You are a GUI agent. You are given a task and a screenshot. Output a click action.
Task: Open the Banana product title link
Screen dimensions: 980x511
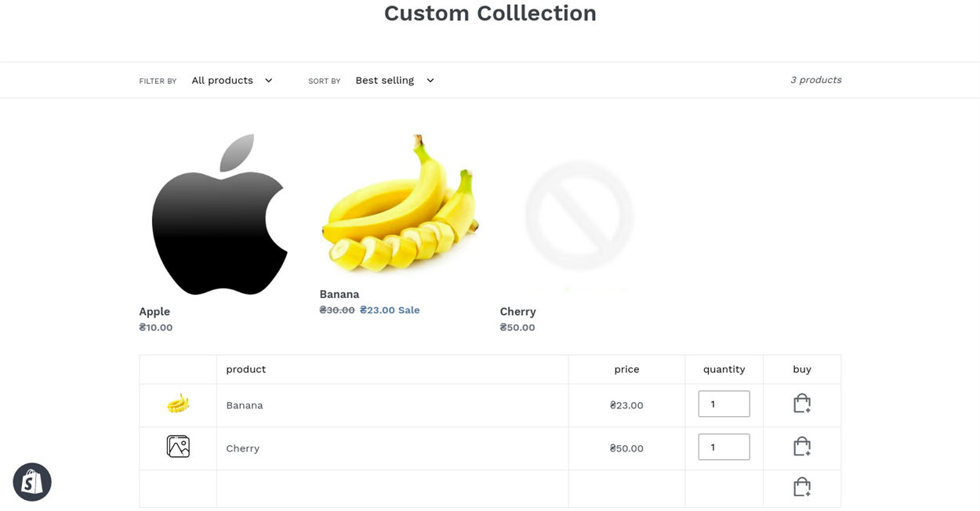point(339,295)
